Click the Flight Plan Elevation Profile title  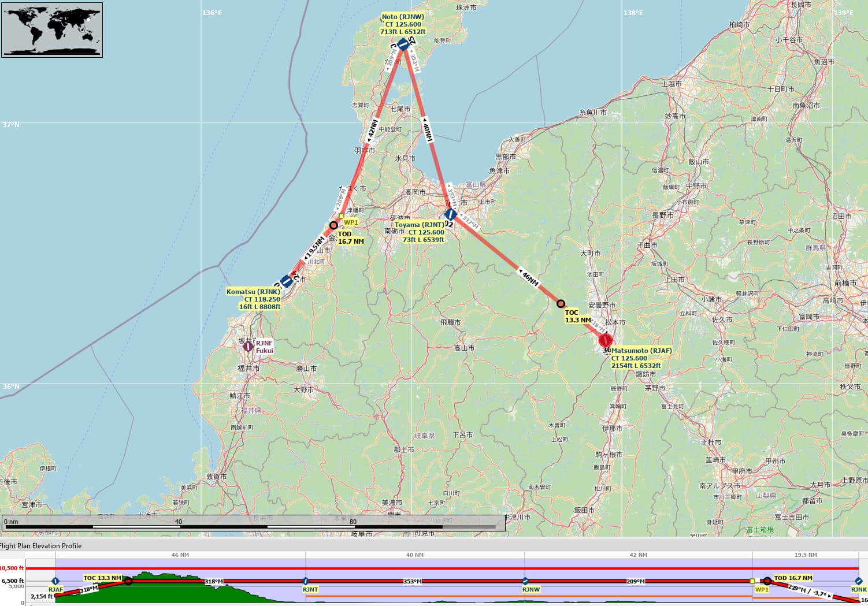pos(40,545)
